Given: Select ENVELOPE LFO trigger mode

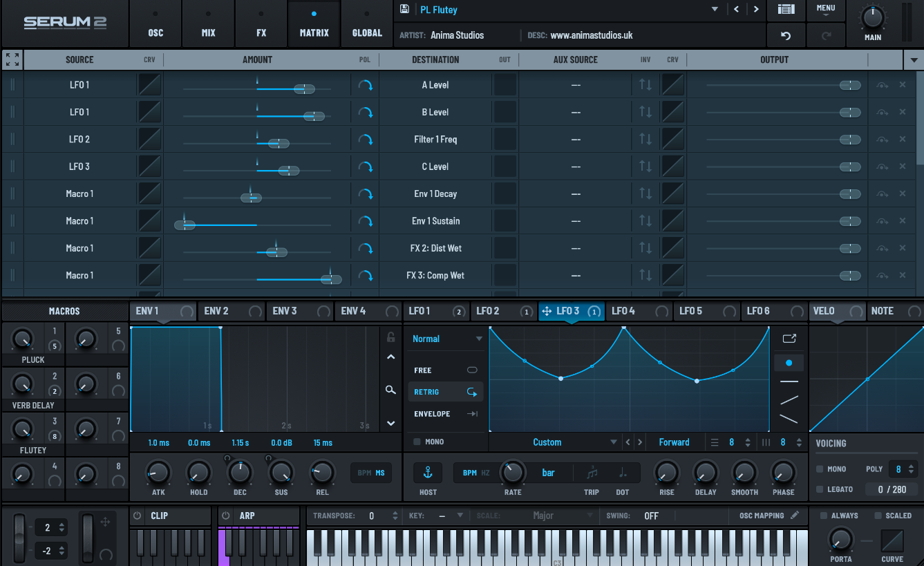Looking at the screenshot, I should click(446, 414).
